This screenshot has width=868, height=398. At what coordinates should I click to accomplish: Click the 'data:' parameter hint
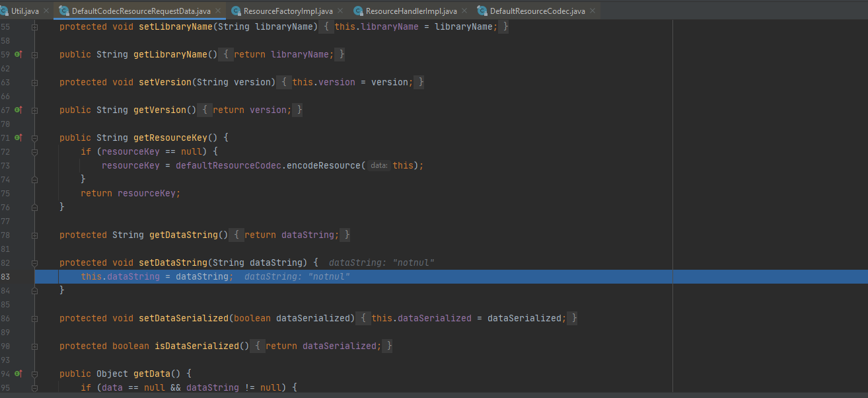[x=379, y=165]
